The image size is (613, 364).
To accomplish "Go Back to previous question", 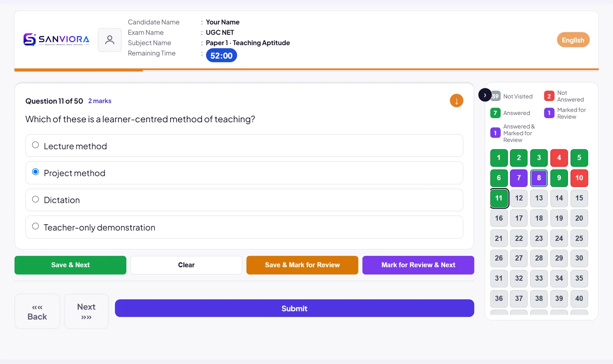I will tap(37, 312).
